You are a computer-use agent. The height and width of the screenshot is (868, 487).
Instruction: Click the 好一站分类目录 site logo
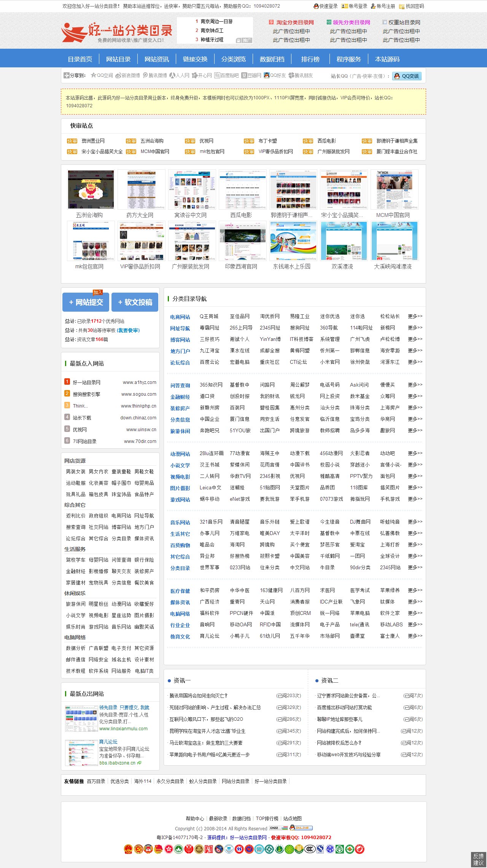point(117,32)
